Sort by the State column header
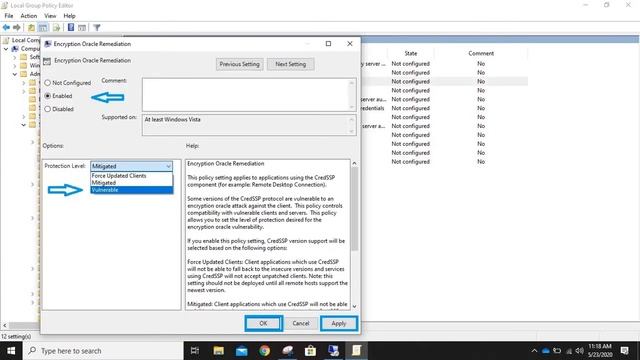Image resolution: width=640 pixels, height=360 pixels. (411, 53)
